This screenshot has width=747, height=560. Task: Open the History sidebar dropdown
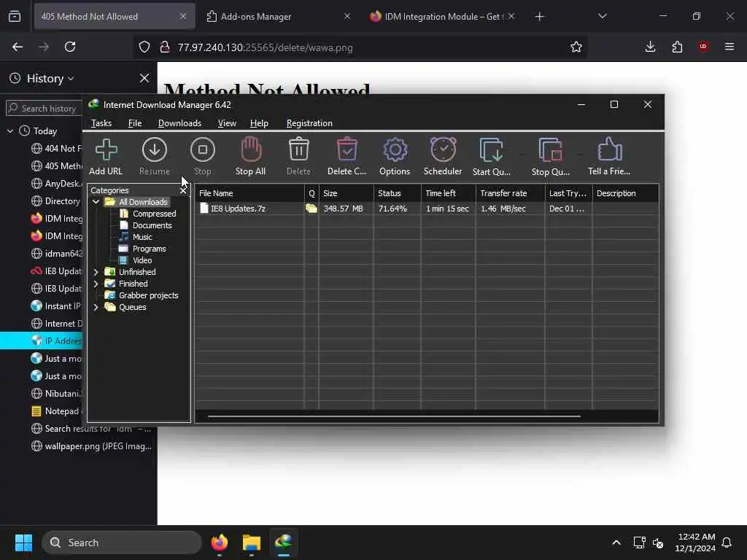point(50,79)
